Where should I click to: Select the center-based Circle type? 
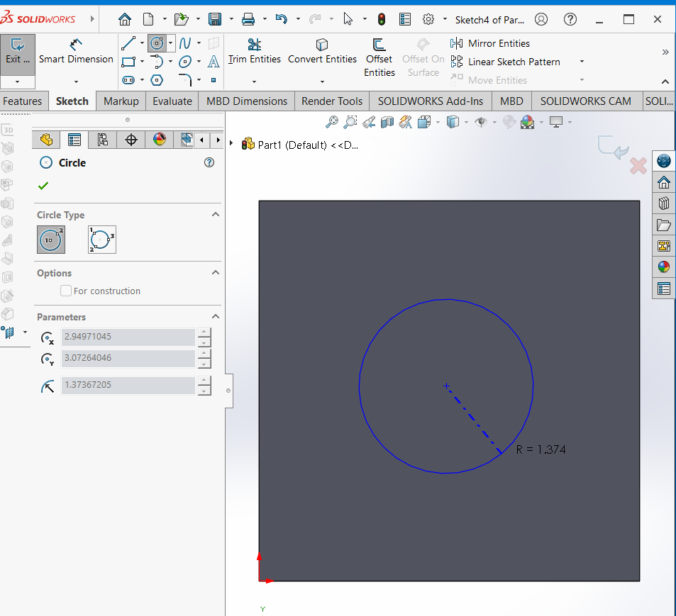click(x=51, y=240)
